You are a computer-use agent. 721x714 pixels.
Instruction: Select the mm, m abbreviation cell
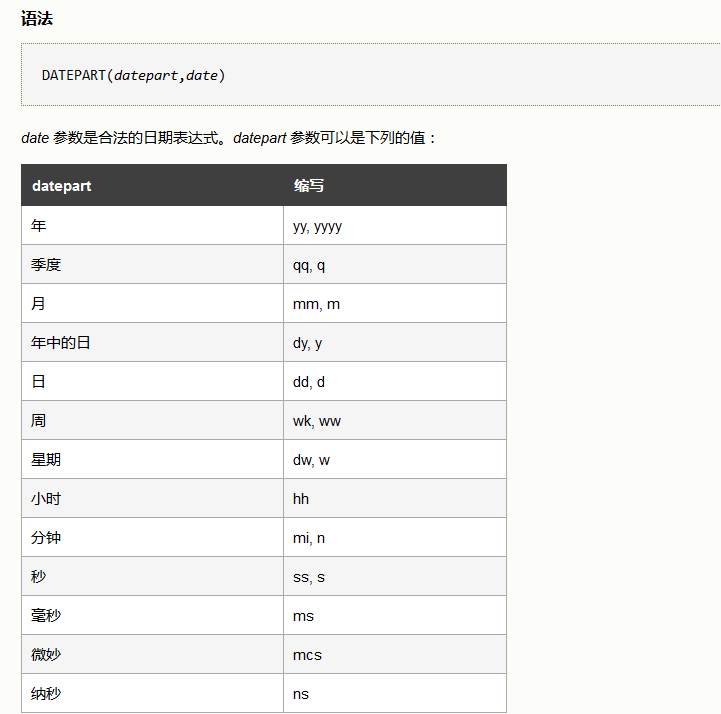395,303
